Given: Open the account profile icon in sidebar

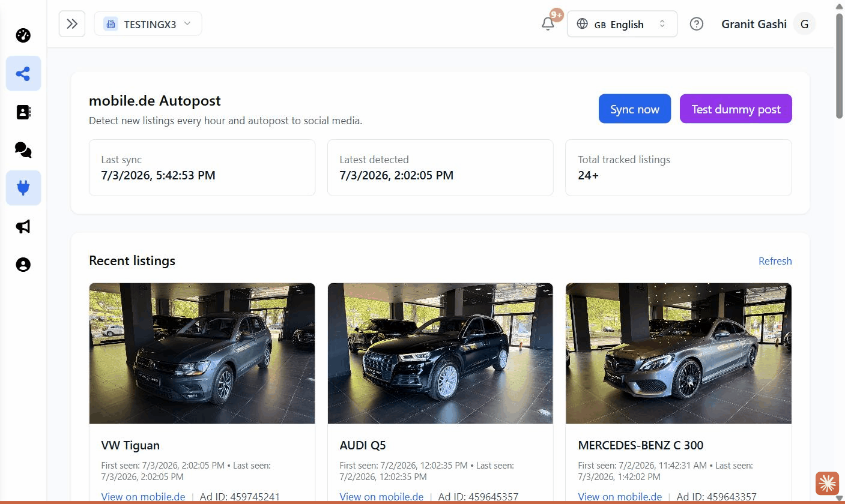Looking at the screenshot, I should (23, 265).
